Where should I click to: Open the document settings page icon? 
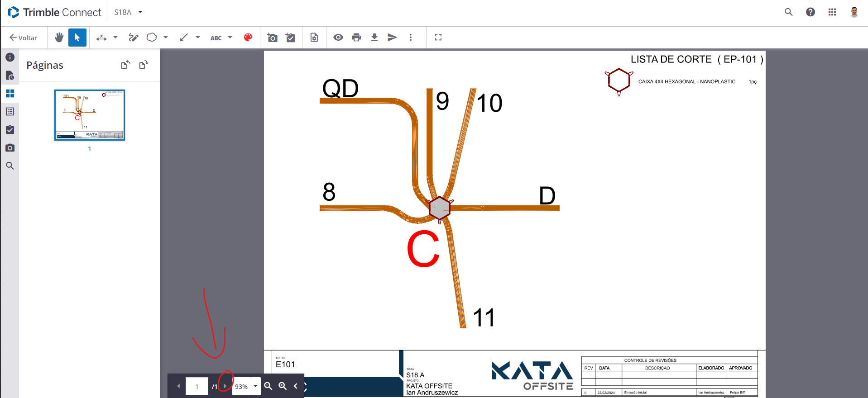(x=314, y=38)
